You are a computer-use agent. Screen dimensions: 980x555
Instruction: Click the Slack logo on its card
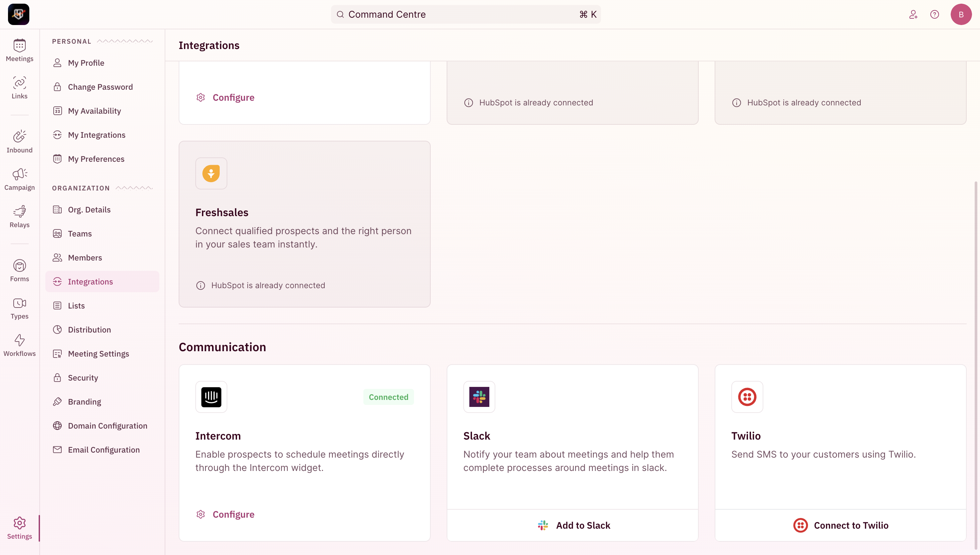coord(479,397)
